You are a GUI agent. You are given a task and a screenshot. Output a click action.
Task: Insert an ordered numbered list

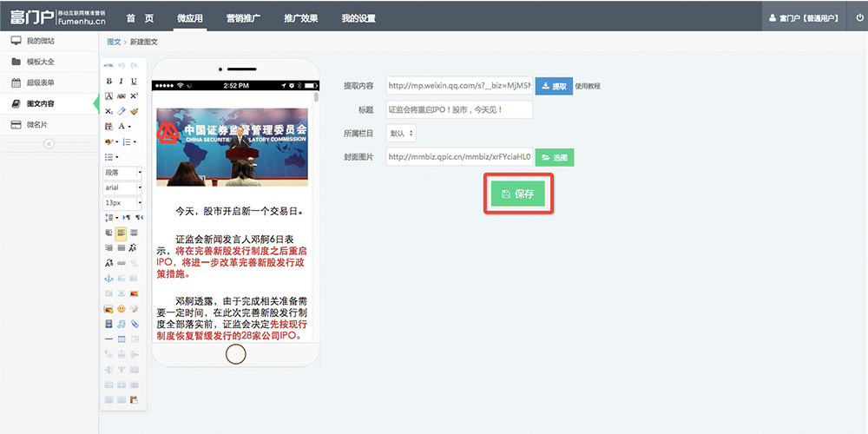click(x=127, y=141)
